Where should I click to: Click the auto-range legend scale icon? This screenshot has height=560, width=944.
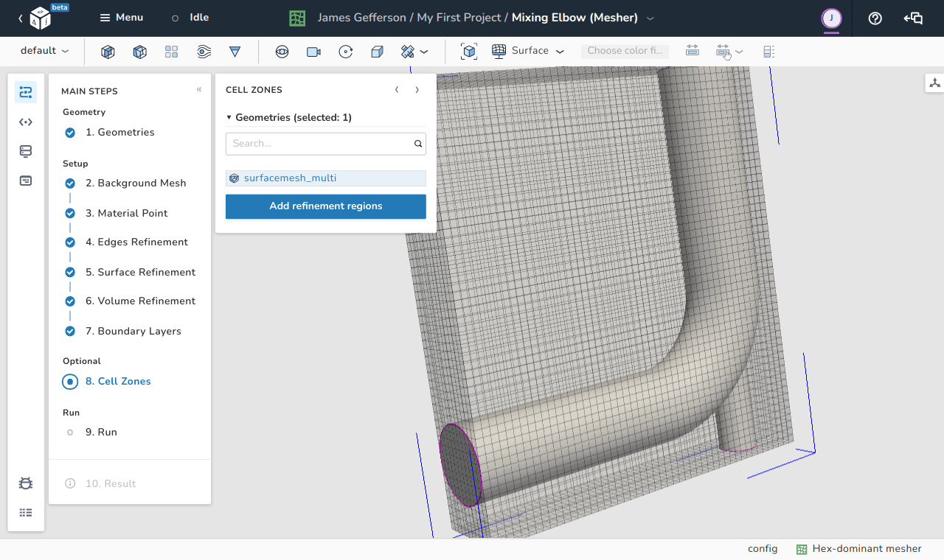[692, 51]
